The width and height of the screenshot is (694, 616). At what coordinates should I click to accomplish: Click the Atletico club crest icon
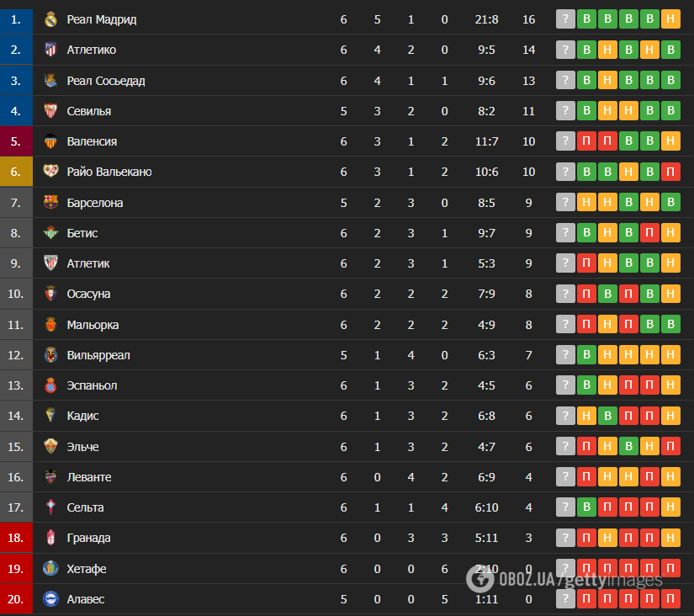(x=51, y=50)
